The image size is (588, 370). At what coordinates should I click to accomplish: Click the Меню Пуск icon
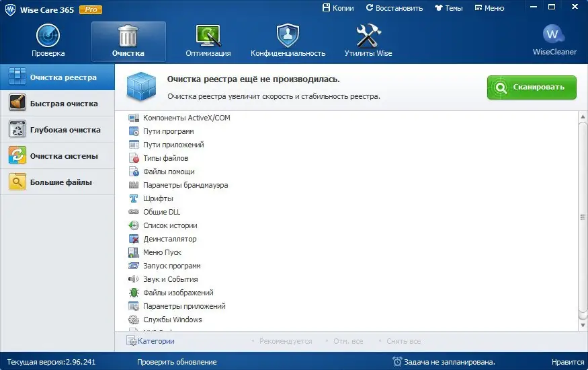(x=134, y=252)
